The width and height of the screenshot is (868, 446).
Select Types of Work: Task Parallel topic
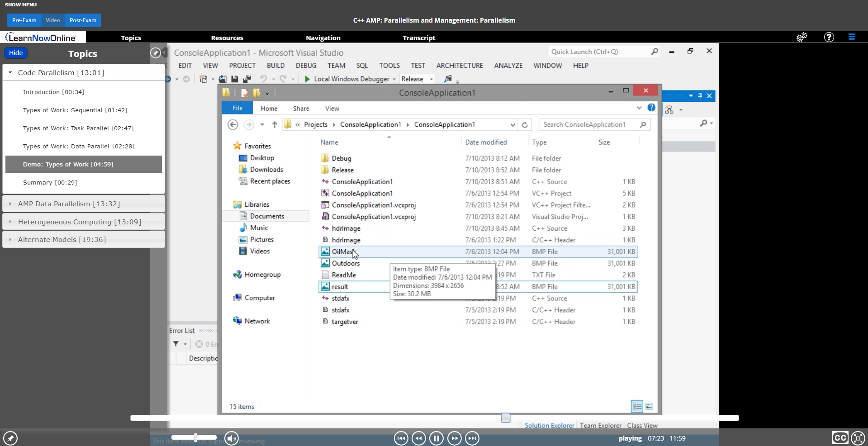(78, 128)
